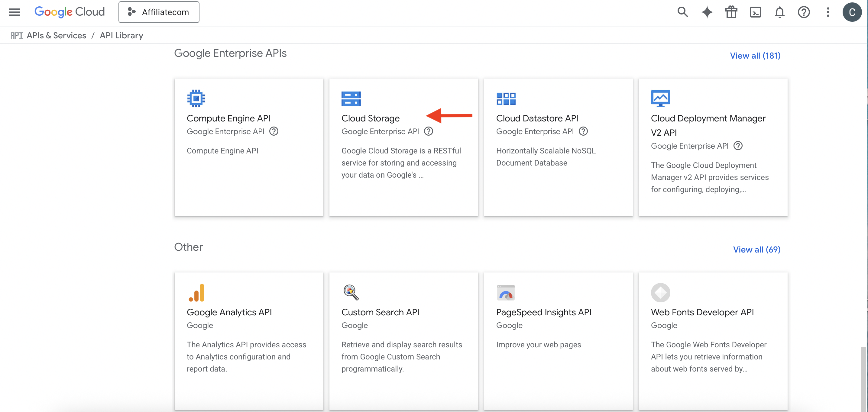Open the Affiliatecom project selector
Screen dimensions: 868x412
159,12
